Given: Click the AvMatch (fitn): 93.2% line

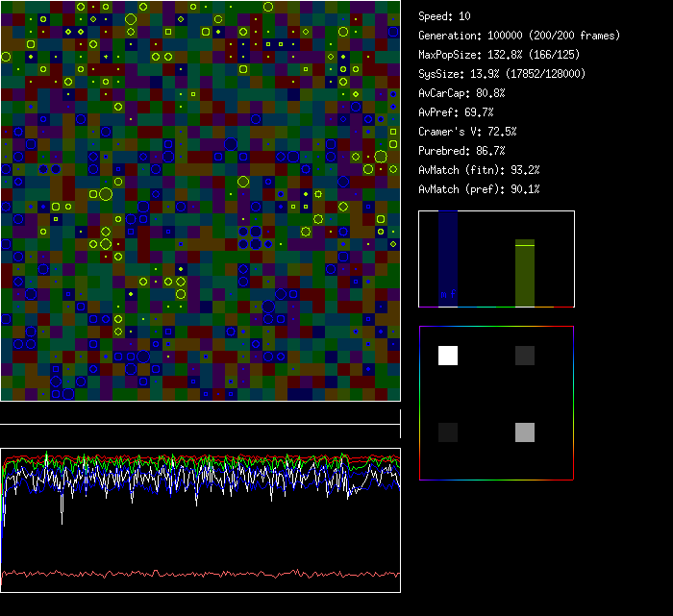Looking at the screenshot, I should (479, 170).
